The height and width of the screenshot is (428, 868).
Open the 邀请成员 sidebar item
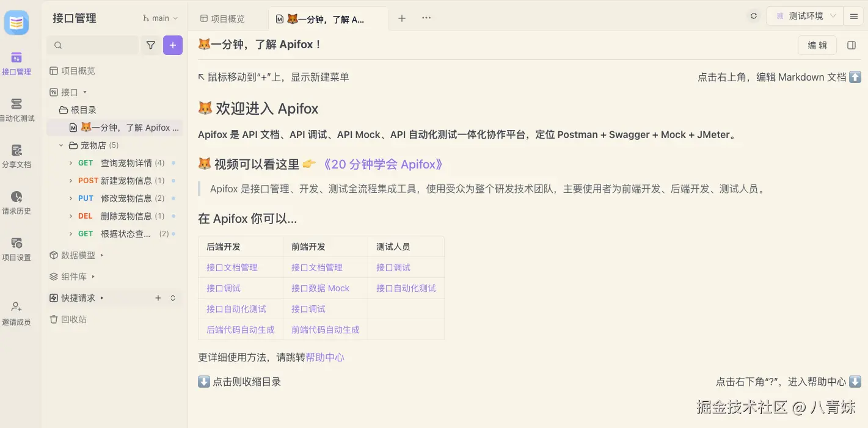pyautogui.click(x=16, y=314)
